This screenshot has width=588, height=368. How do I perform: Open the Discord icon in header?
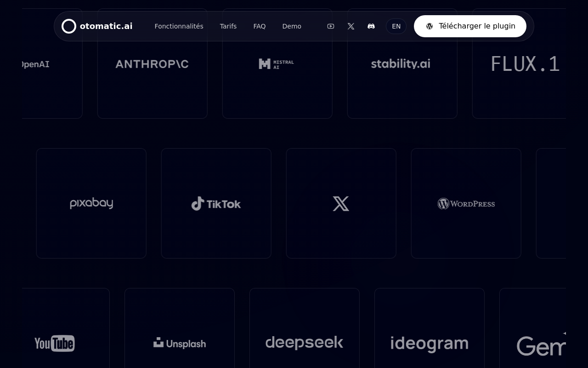point(371,26)
